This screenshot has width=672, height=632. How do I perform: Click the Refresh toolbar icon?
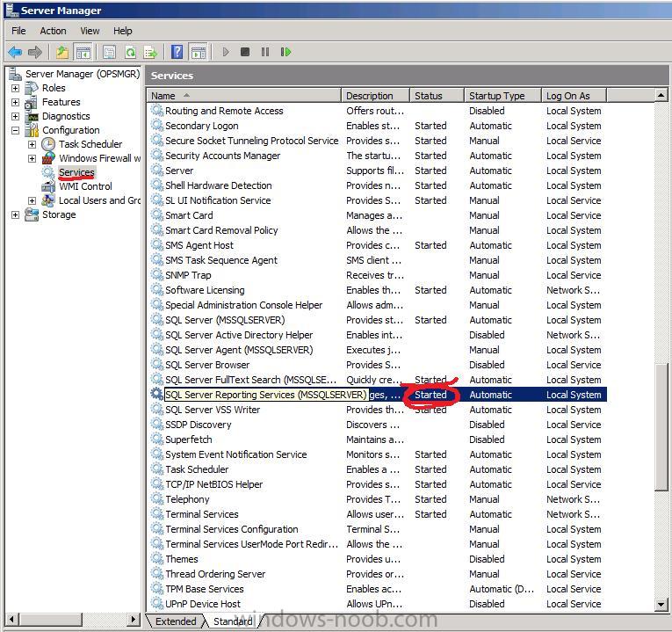coord(130,53)
